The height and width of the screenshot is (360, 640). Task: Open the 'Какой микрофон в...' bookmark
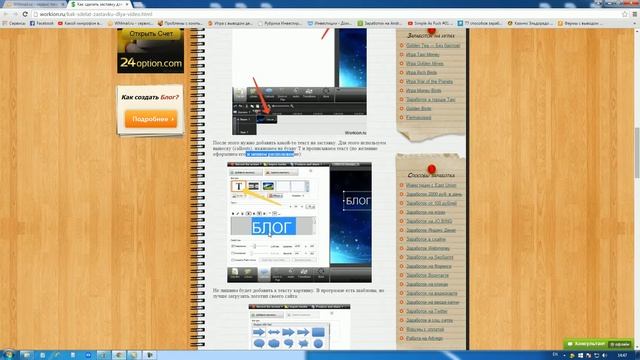pyautogui.click(x=80, y=23)
